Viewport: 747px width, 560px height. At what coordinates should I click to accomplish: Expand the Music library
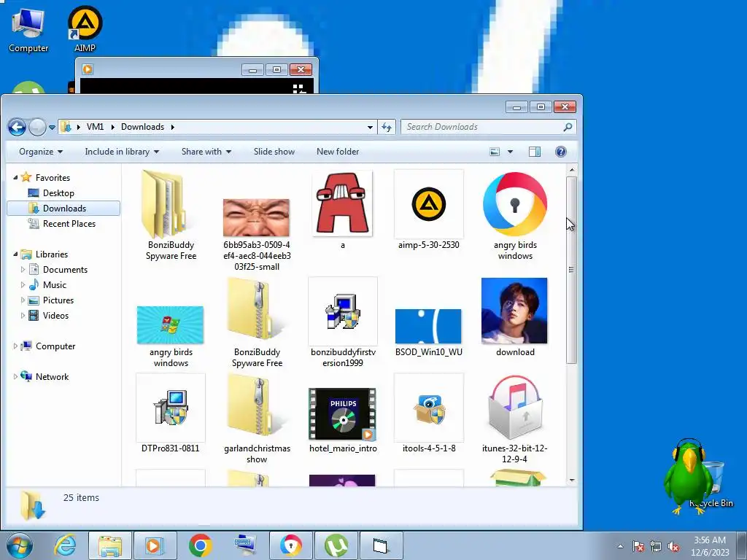[23, 285]
